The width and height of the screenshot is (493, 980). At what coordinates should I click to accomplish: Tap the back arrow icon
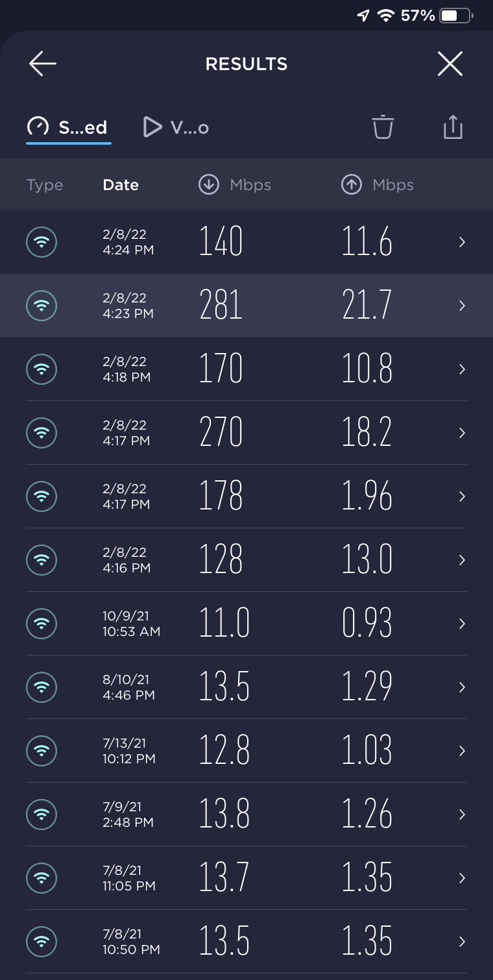(x=43, y=64)
